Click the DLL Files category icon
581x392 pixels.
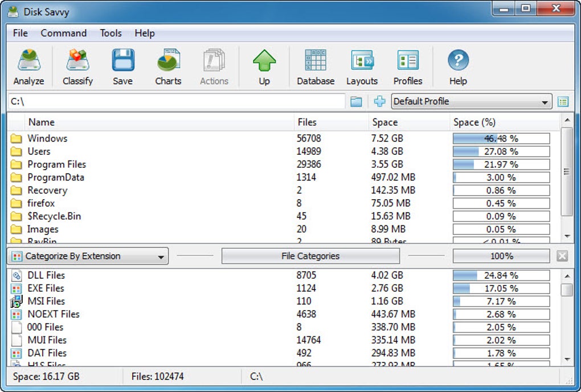(17, 275)
